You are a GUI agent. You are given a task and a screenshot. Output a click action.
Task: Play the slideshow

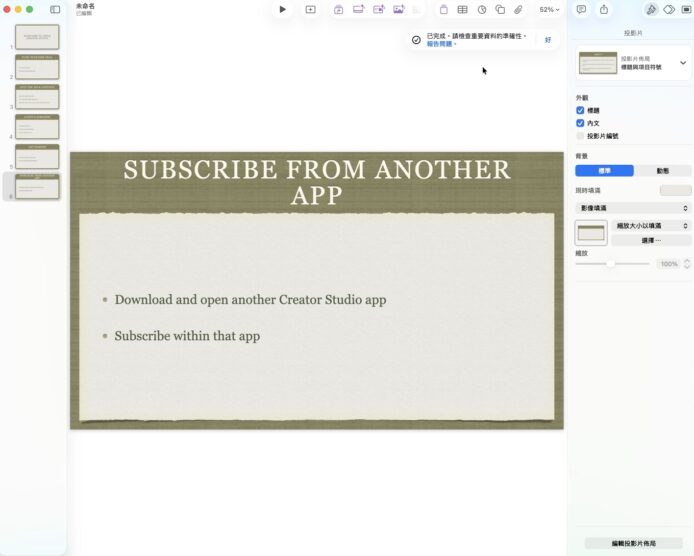pos(282,9)
